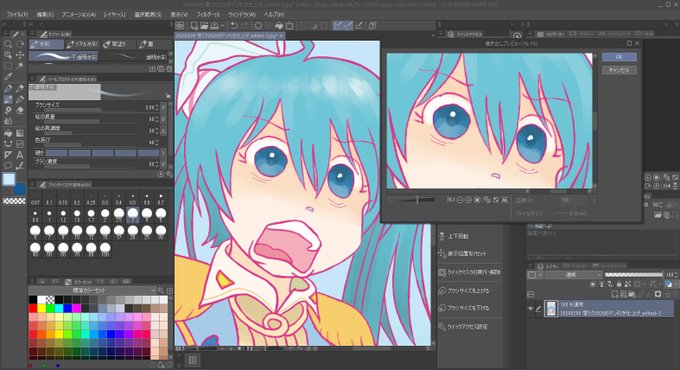Click OK in the export preview dialog
The width and height of the screenshot is (680, 370).
[619, 57]
